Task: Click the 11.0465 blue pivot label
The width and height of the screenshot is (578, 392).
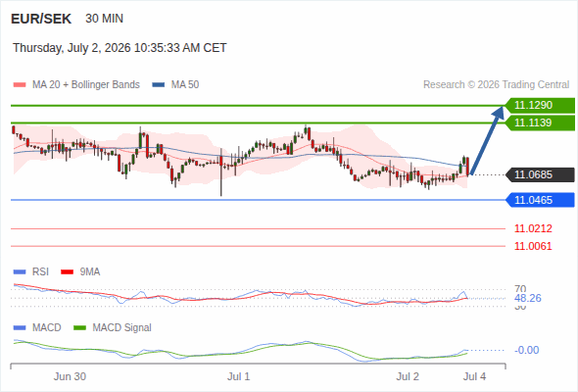Action: tap(540, 200)
